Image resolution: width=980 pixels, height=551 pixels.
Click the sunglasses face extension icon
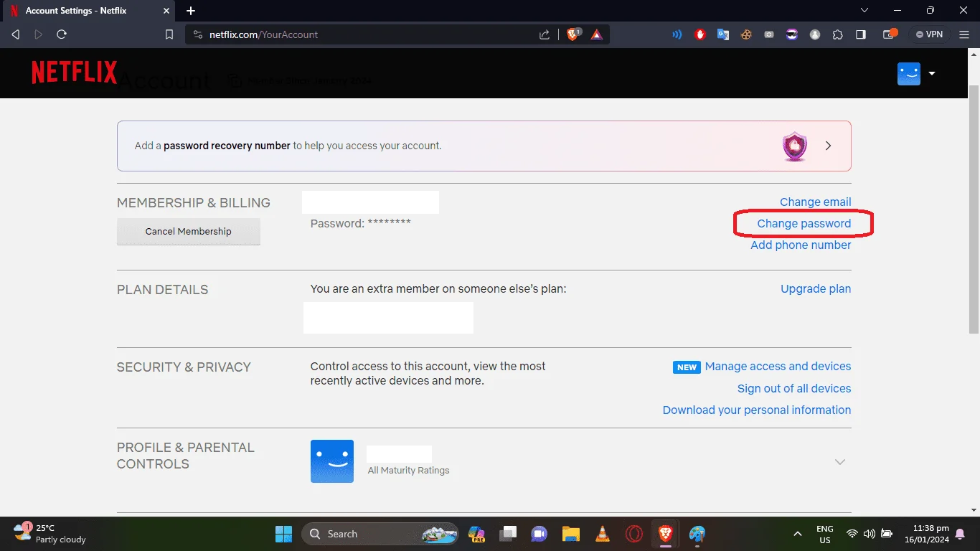792,34
